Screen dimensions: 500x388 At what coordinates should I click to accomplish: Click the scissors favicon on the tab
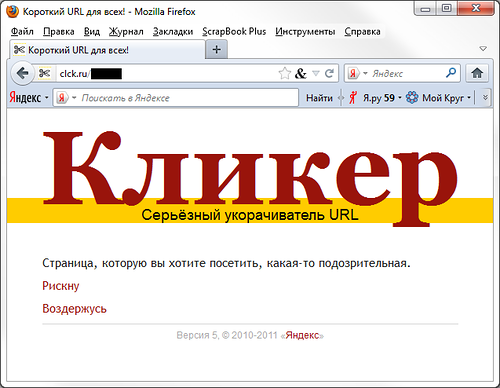(19, 50)
